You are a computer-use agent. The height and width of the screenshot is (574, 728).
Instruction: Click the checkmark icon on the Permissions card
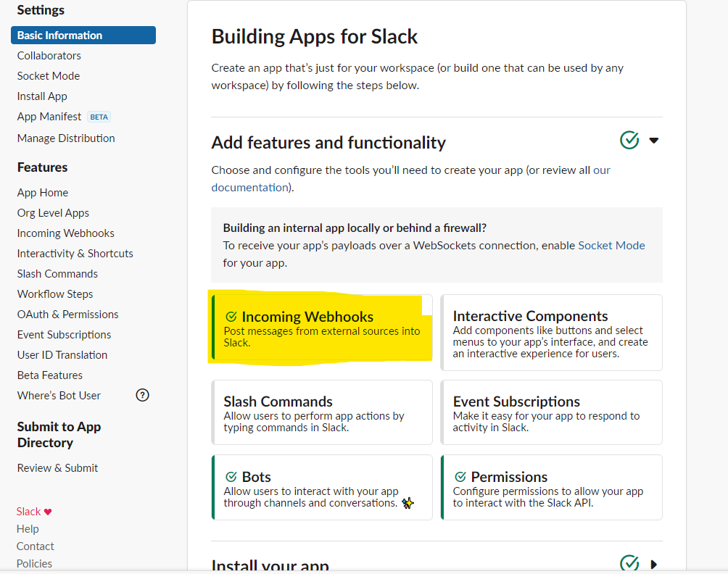tap(460, 477)
